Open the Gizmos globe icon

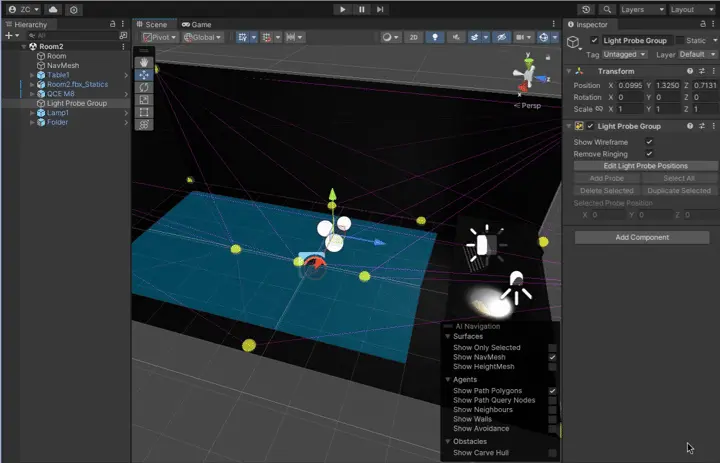543,37
